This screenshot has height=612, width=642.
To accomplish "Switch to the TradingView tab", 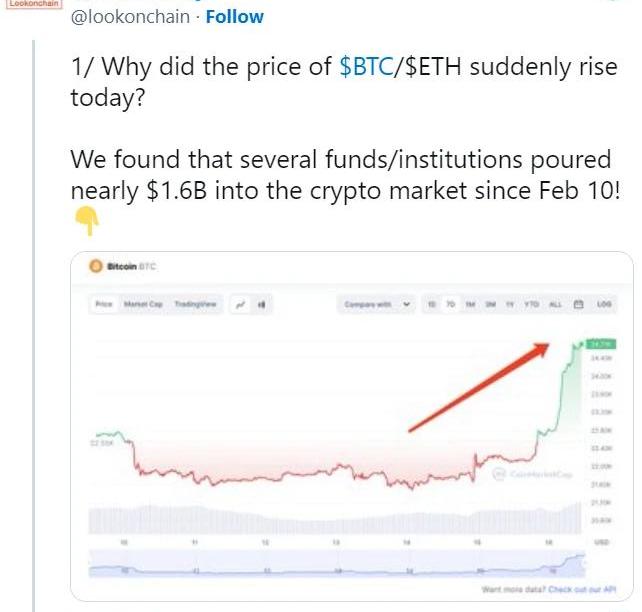I will pos(195,304).
